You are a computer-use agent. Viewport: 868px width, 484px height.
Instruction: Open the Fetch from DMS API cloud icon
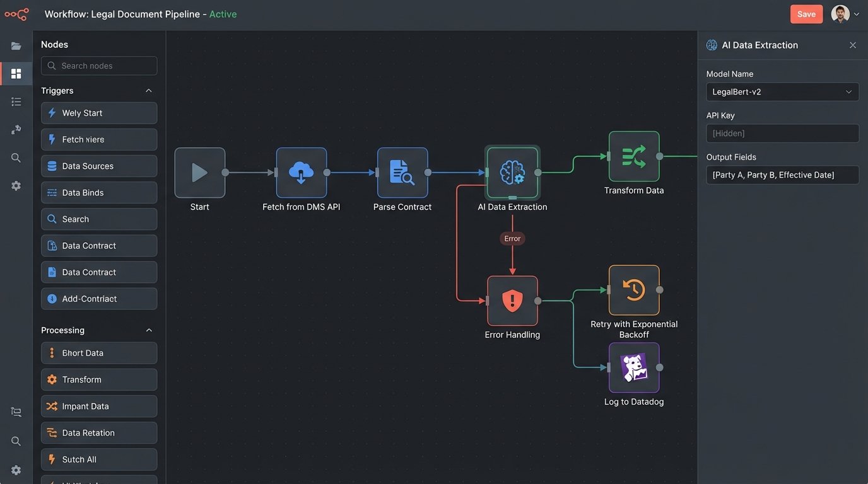coord(302,171)
